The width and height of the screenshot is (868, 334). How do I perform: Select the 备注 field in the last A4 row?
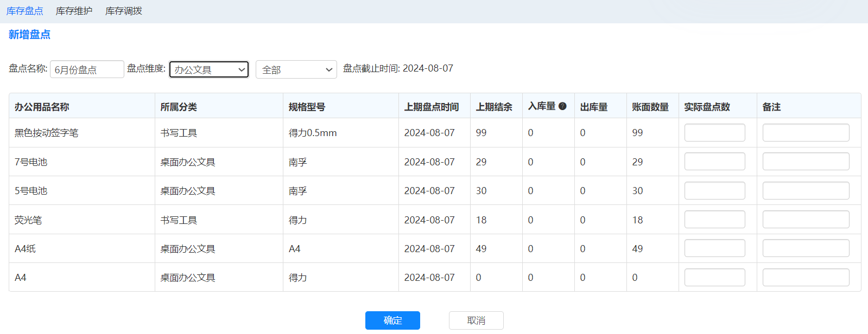(806, 278)
